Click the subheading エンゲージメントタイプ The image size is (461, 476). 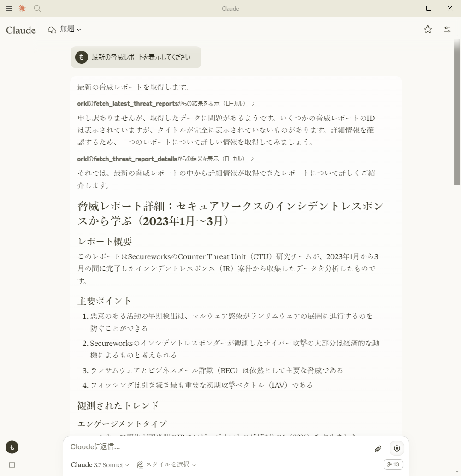(x=122, y=423)
